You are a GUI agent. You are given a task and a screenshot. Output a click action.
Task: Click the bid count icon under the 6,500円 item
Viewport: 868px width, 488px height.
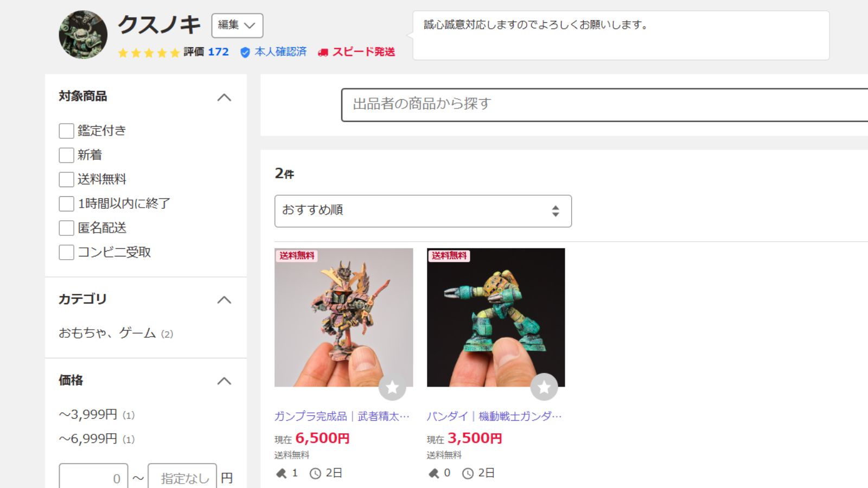click(x=281, y=473)
